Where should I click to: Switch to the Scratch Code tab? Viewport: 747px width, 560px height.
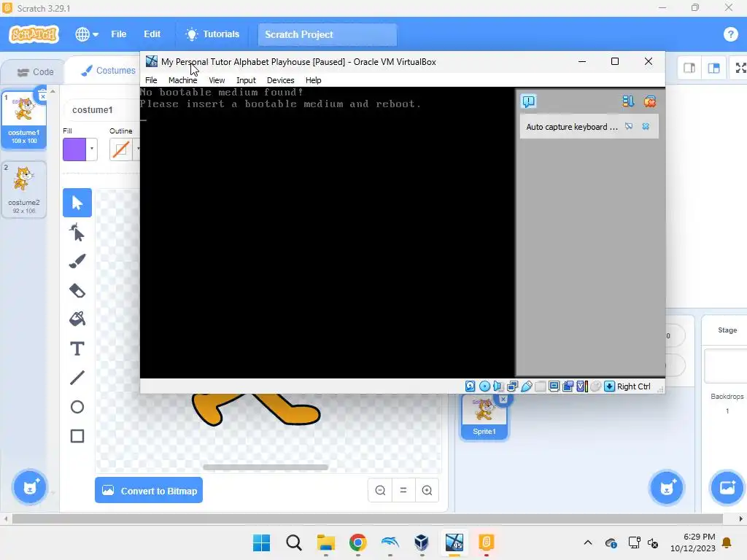[x=35, y=72]
